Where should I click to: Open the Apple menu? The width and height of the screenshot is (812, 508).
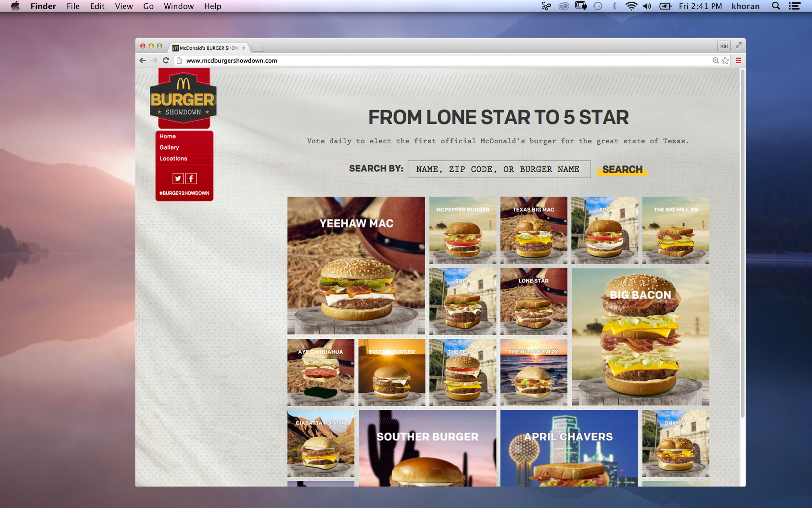[x=16, y=6]
